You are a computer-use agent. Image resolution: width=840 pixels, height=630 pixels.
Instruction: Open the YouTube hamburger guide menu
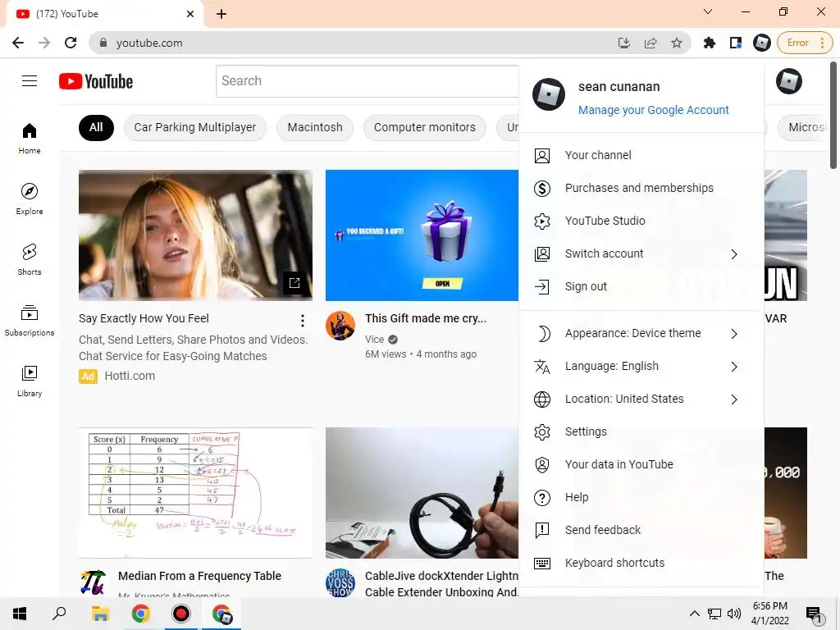(x=30, y=81)
